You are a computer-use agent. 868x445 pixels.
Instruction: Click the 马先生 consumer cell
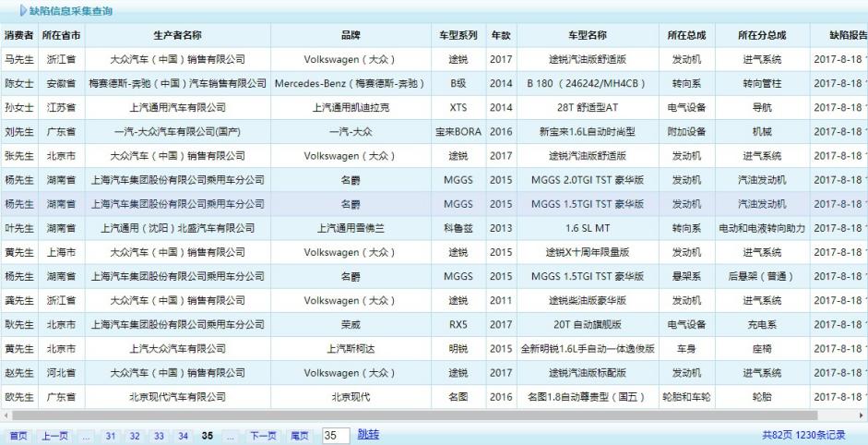[19, 59]
